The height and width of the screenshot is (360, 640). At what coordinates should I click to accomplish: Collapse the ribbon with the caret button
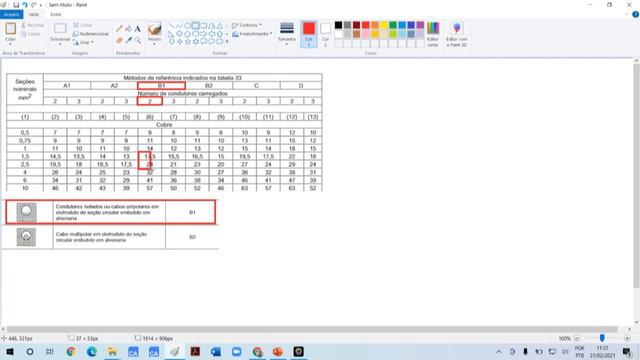tap(627, 14)
